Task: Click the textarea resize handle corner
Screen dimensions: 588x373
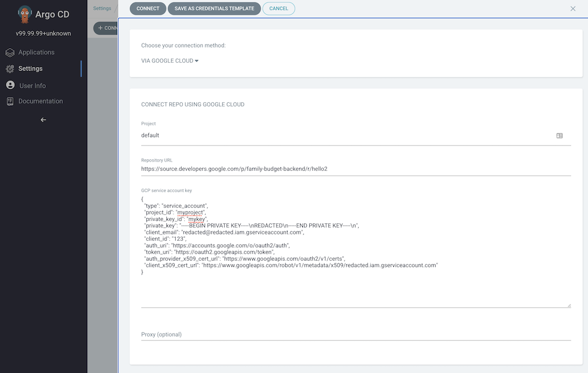Action: (x=569, y=305)
